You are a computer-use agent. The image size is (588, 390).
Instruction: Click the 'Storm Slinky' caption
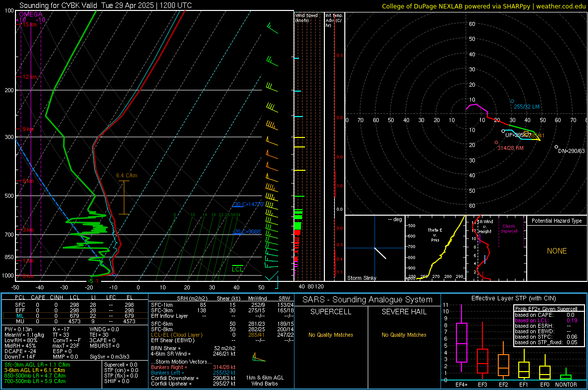tap(361, 278)
